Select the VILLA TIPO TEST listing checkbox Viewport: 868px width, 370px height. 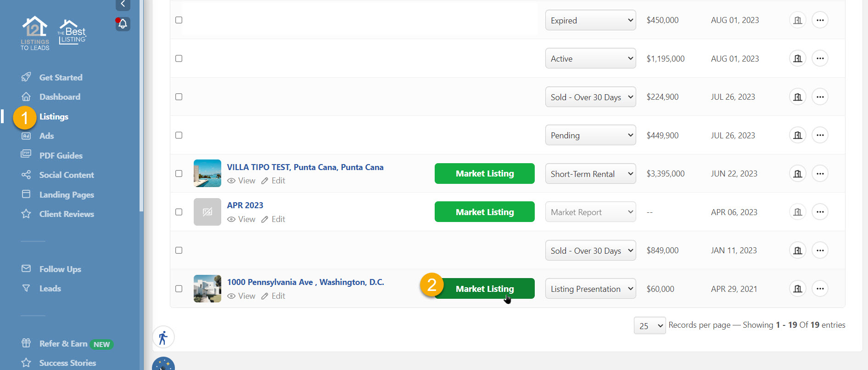(x=179, y=174)
